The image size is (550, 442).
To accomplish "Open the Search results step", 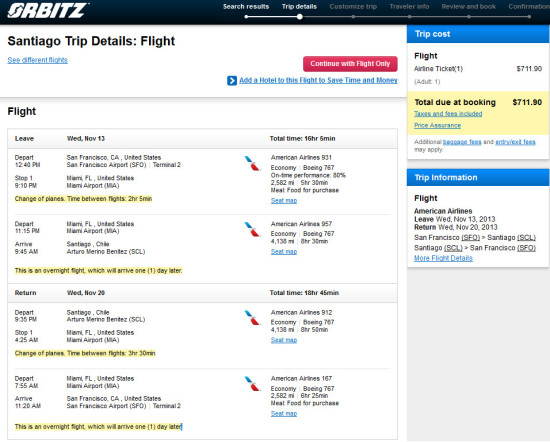I will [x=246, y=7].
